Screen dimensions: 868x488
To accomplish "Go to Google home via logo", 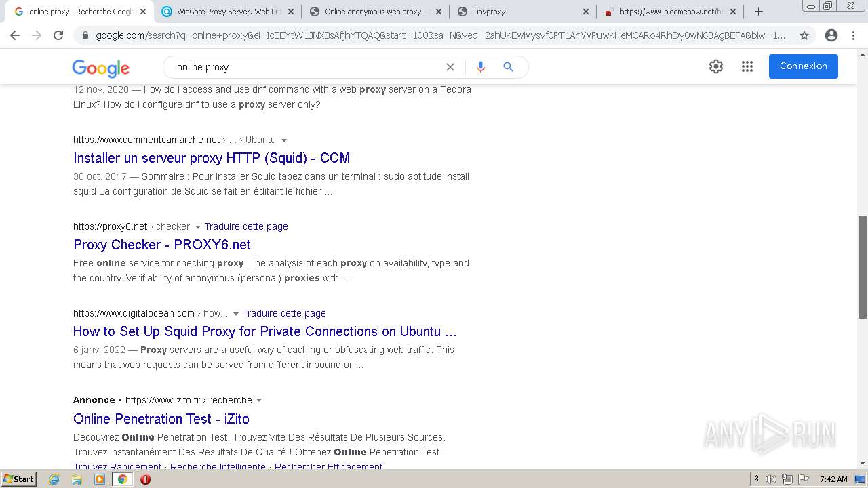I will [100, 68].
